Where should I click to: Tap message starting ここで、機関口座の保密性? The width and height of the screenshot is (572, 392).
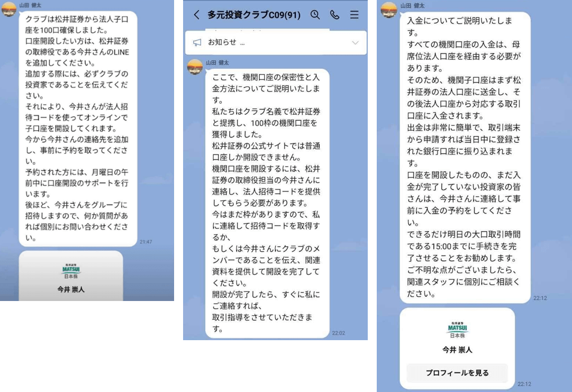(x=267, y=203)
